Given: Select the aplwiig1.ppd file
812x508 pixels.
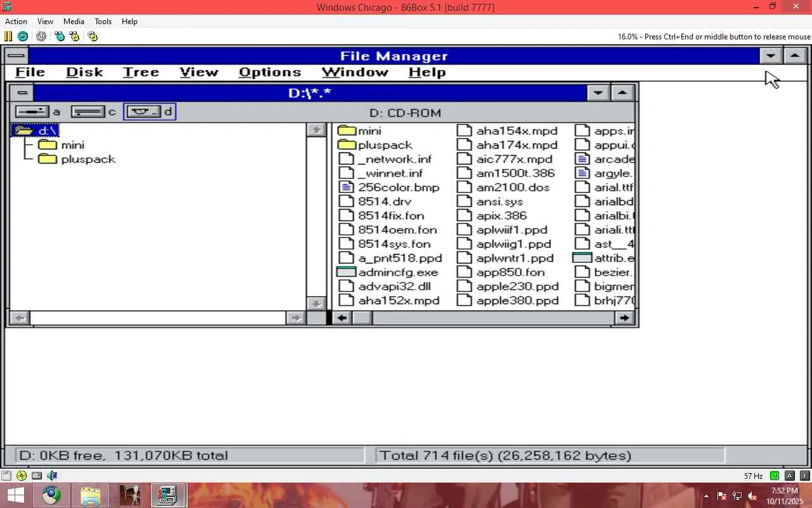Looking at the screenshot, I should click(504, 244).
